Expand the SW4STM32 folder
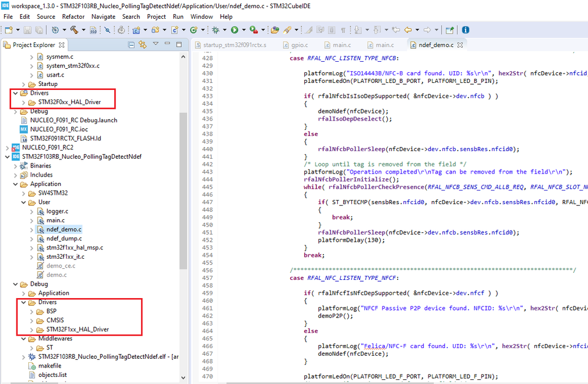588x384 pixels. 24,193
